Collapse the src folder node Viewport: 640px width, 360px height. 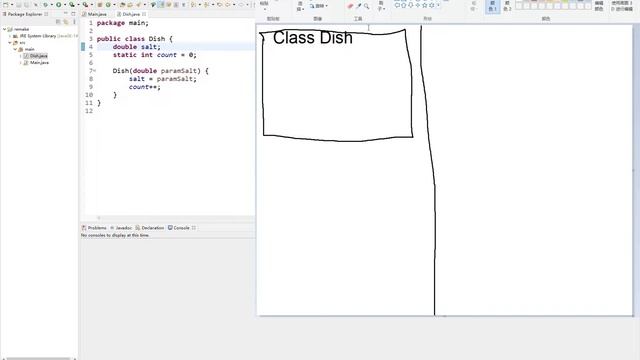click(10, 42)
